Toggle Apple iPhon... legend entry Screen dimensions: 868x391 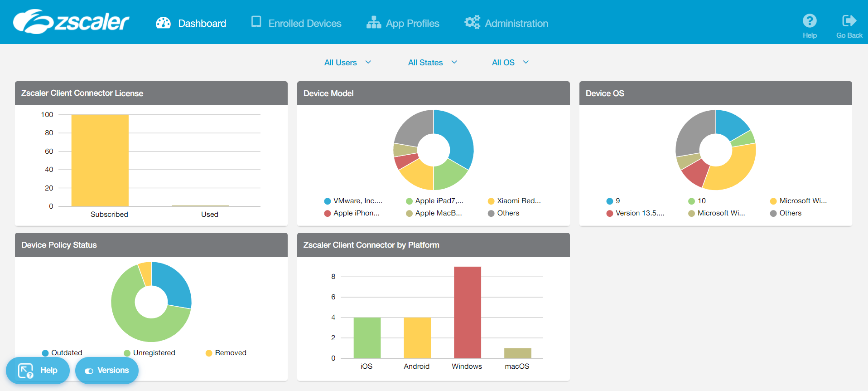[x=352, y=213]
